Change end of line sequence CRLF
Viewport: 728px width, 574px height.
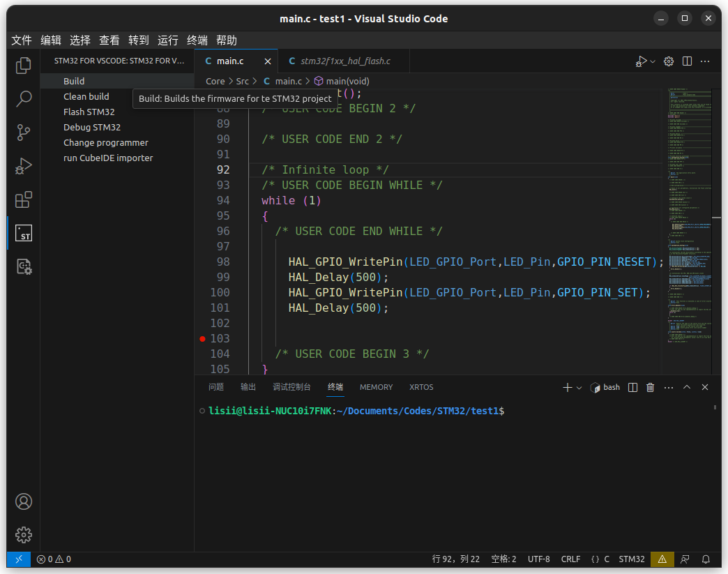(x=570, y=559)
